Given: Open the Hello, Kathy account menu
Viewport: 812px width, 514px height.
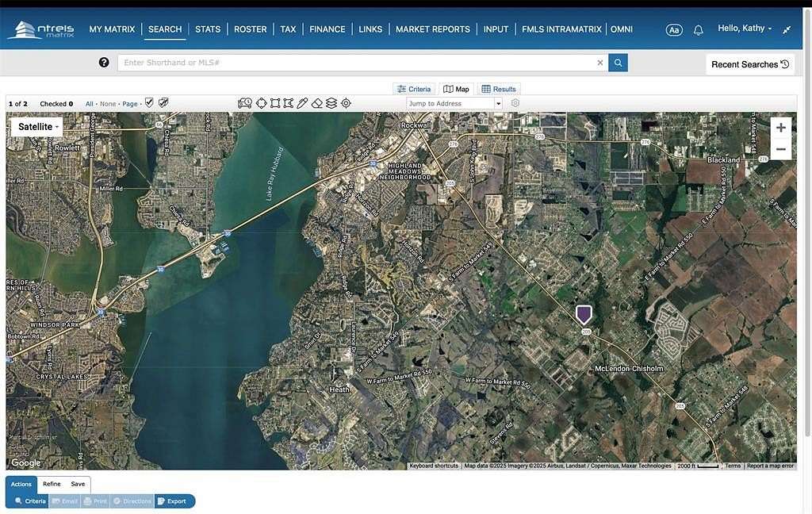Looking at the screenshot, I should pos(742,28).
